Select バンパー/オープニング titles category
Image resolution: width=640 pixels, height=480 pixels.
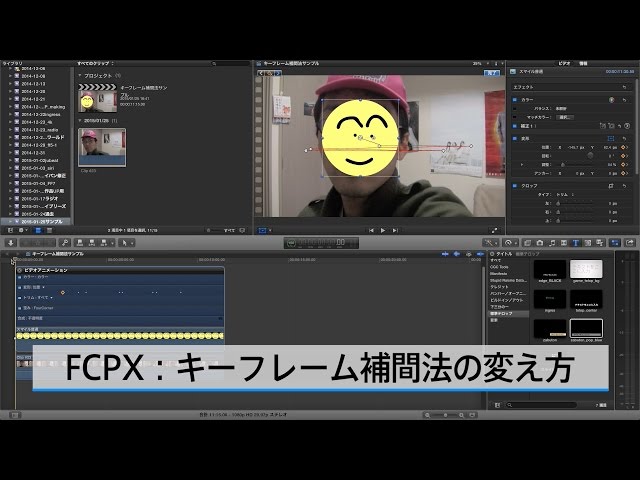click(508, 293)
